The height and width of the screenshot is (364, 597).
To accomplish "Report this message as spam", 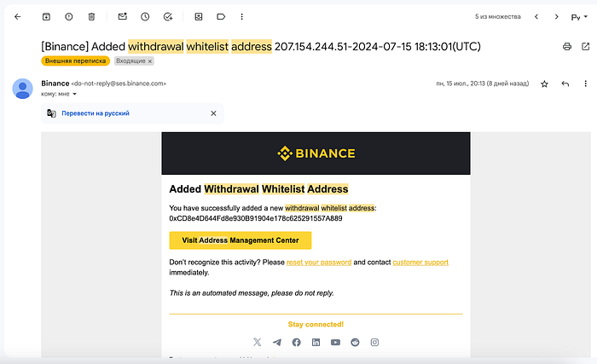I will tap(69, 17).
